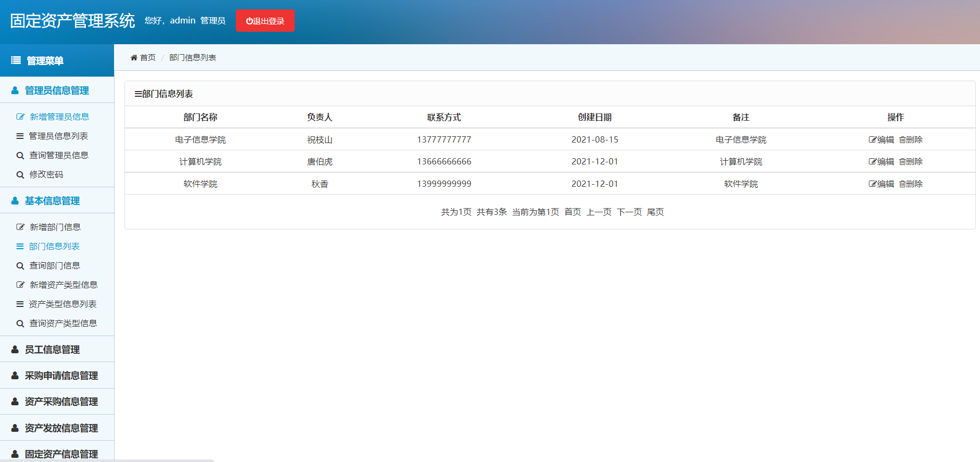Click the trash icon for 计算机学院 row
This screenshot has width=980, height=462.
(x=902, y=162)
